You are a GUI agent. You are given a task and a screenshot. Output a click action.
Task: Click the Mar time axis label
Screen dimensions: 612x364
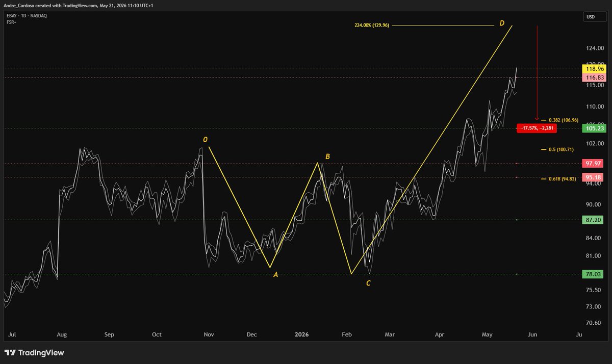(x=390, y=335)
